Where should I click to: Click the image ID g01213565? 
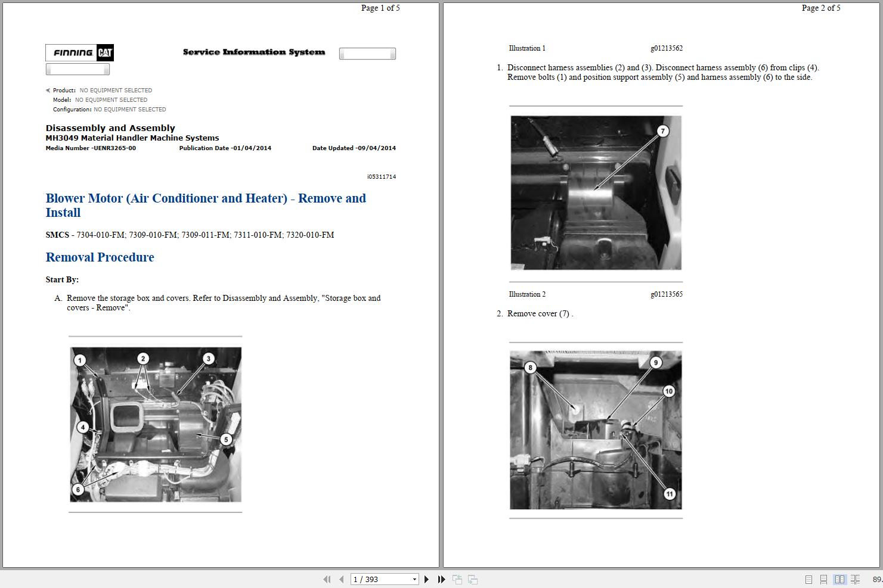coord(667,294)
